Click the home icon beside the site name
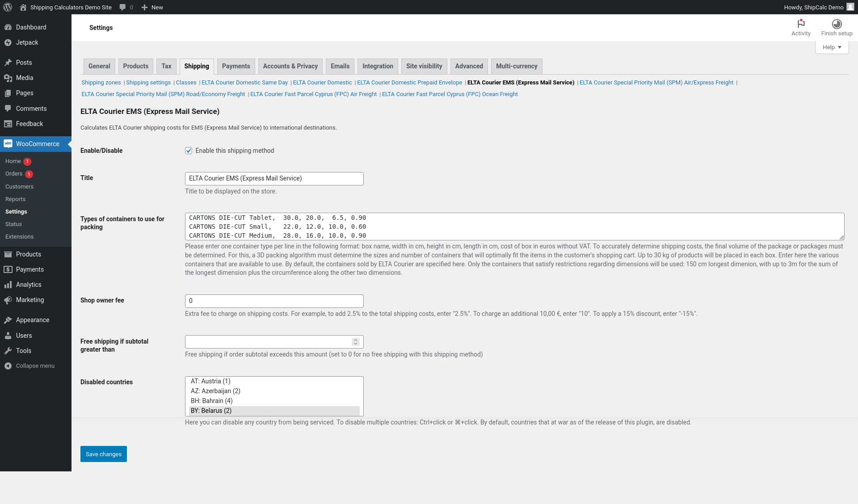Viewport: 858px width, 504px height. (23, 7)
